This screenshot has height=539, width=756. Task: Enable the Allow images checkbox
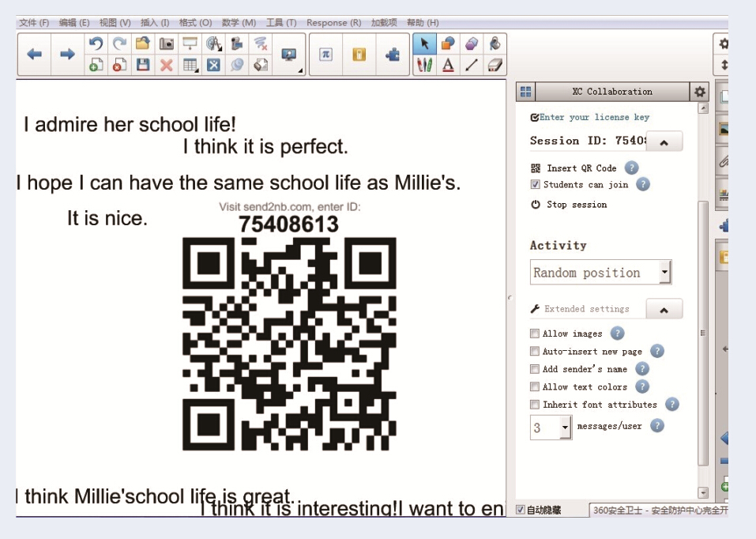click(x=534, y=334)
